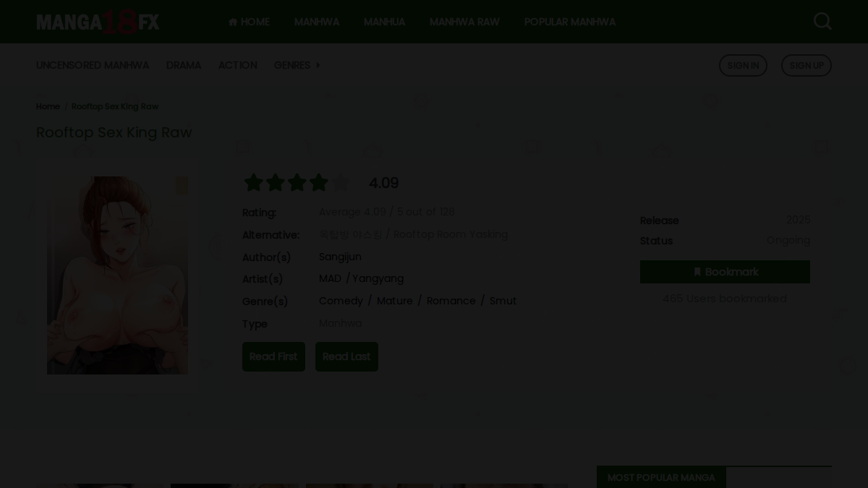Follow the Home breadcrumb link
The image size is (868, 488).
pos(48,106)
